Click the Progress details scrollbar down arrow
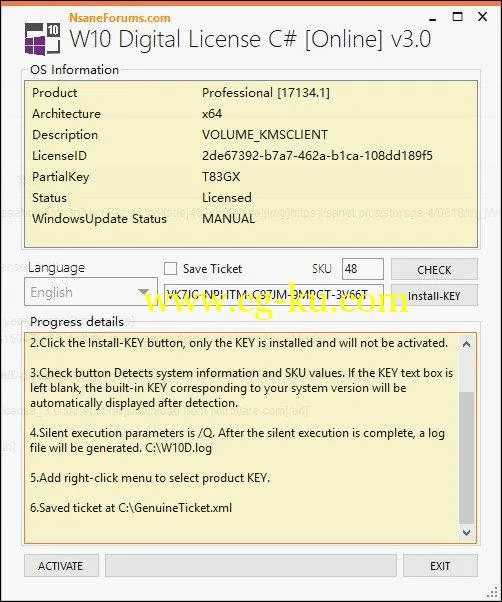 [x=466, y=533]
